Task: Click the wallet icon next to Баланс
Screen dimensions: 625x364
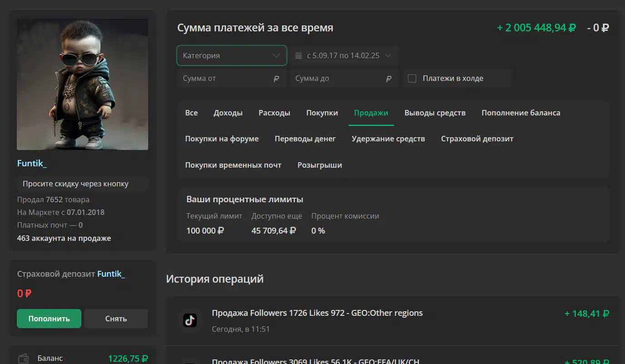Action: pos(24,358)
